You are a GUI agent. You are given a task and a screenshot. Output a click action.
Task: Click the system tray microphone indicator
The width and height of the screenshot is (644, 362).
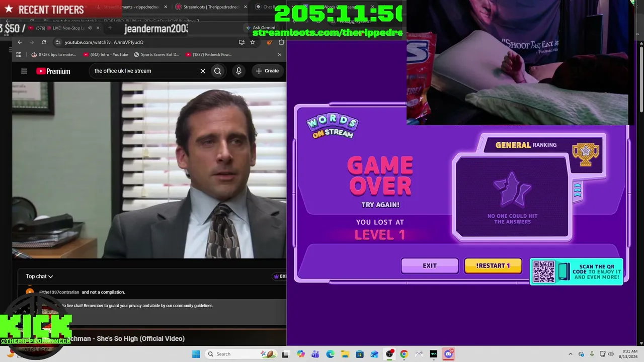pyautogui.click(x=592, y=354)
